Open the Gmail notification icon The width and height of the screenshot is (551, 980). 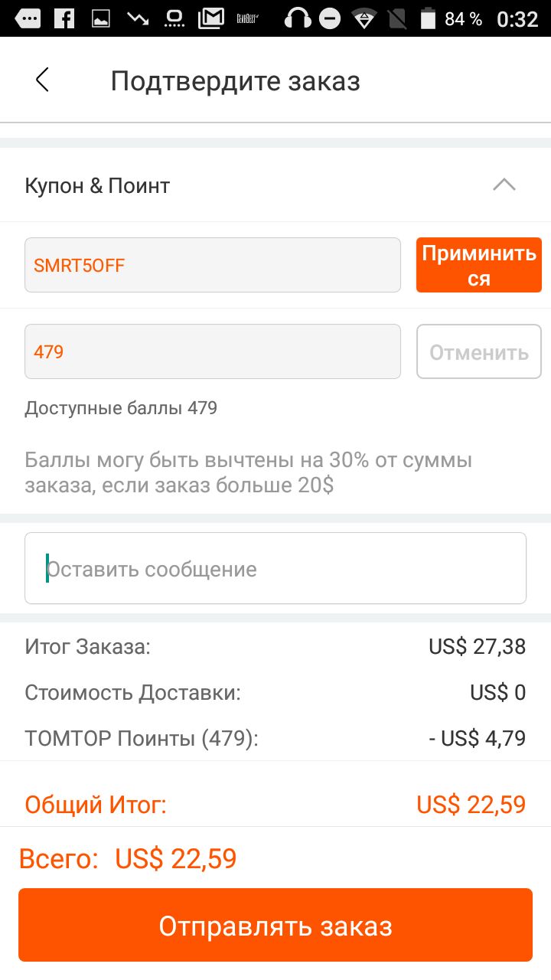click(211, 18)
